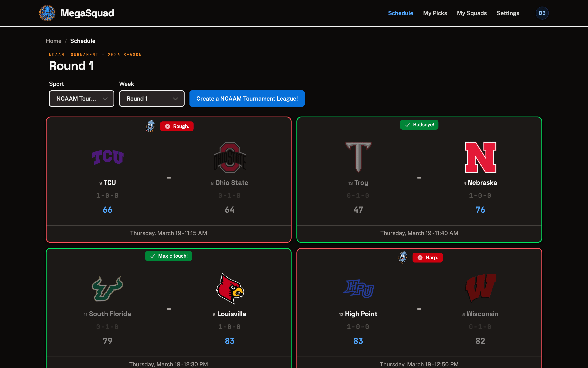Select the Troy team logo
The height and width of the screenshot is (368, 588).
(x=358, y=157)
